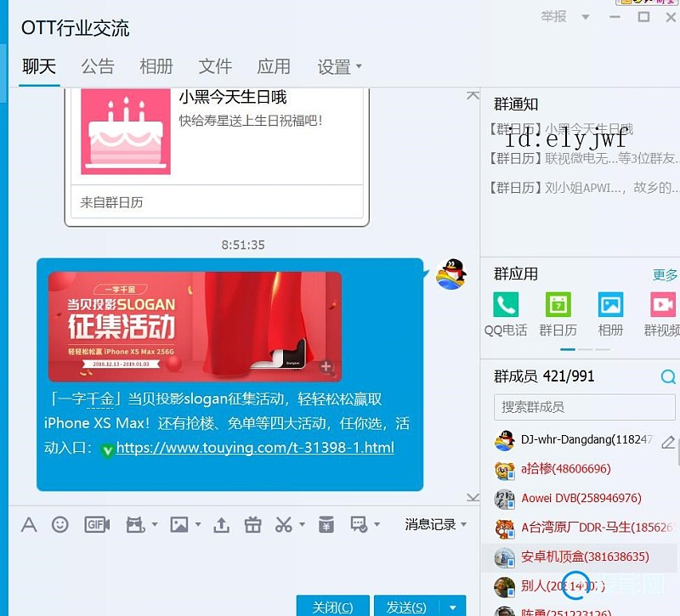Click the 关闭(C) button
The width and height of the screenshot is (680, 616).
(332, 607)
